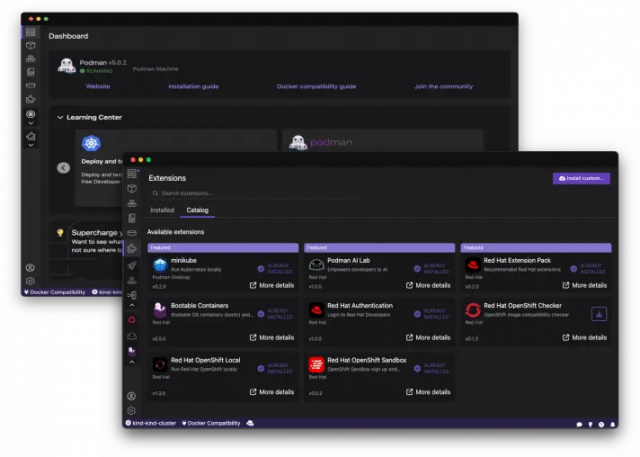Expand chevron under eye icon in Dashboard sidebar

click(x=31, y=123)
